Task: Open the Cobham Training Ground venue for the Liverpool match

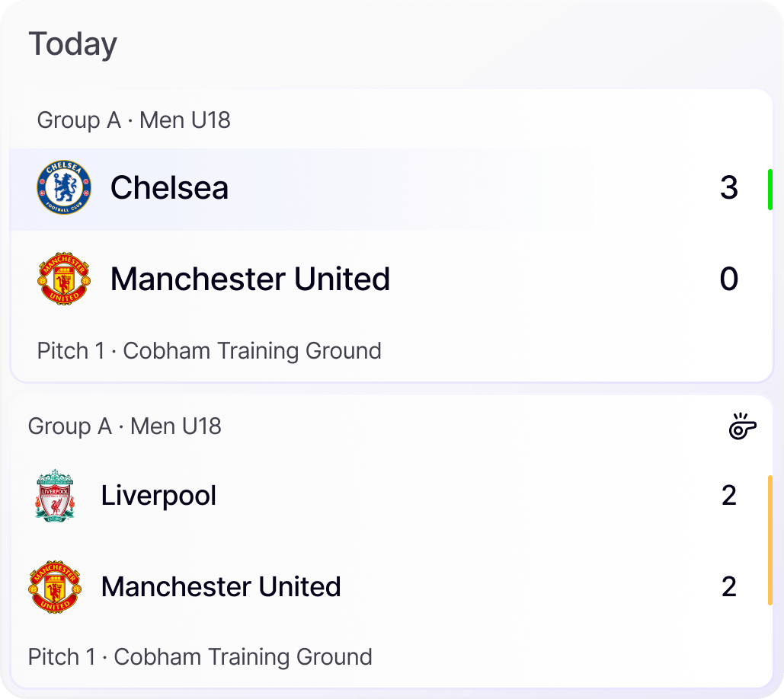Action: point(242,657)
